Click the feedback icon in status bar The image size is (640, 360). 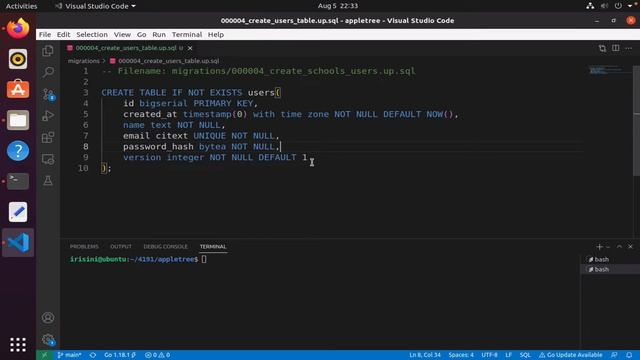tap(614, 355)
